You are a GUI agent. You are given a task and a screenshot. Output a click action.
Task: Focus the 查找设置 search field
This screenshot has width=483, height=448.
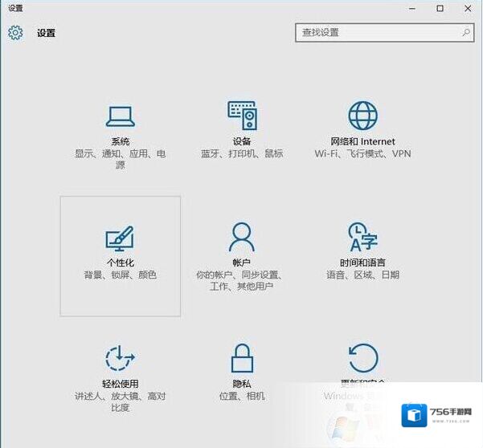click(376, 33)
